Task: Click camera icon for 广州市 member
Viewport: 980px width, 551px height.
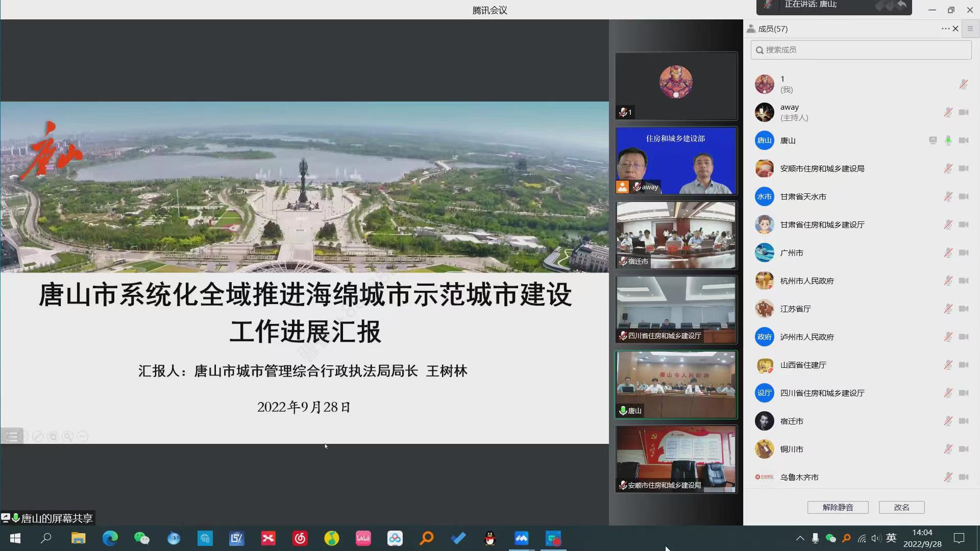Action: 964,253
